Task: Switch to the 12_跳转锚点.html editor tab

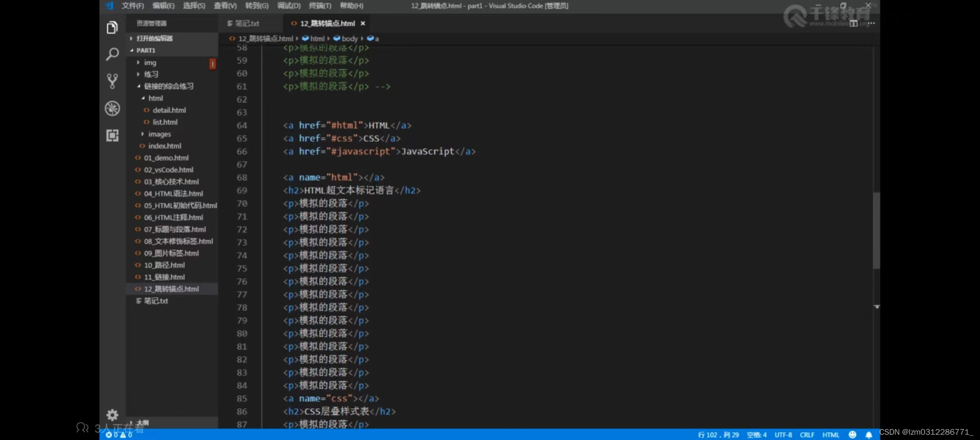Action: (328, 24)
